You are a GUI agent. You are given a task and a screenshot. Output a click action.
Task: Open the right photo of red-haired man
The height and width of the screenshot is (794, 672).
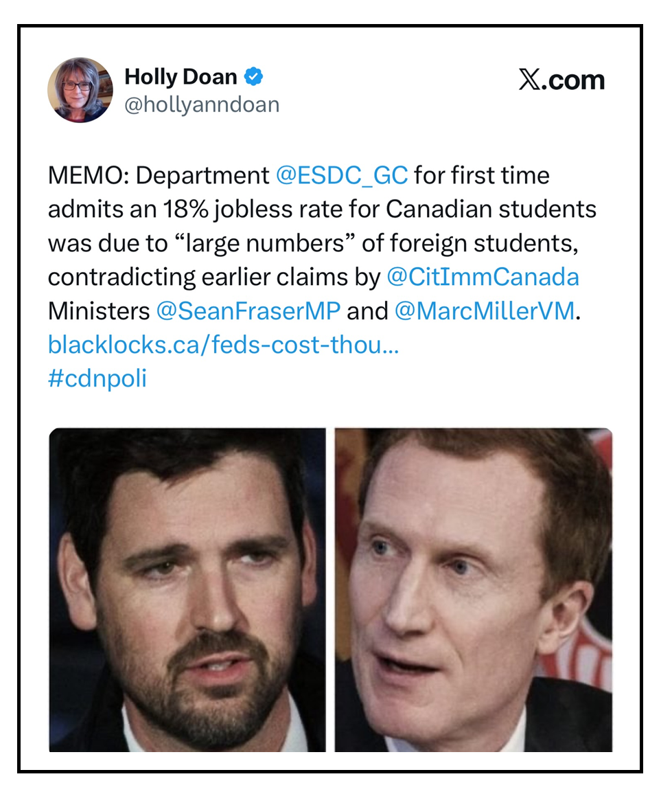point(473,589)
